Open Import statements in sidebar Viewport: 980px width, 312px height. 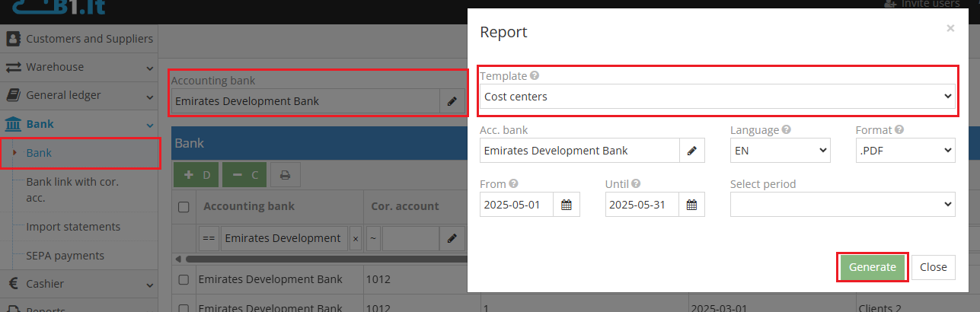click(x=73, y=227)
